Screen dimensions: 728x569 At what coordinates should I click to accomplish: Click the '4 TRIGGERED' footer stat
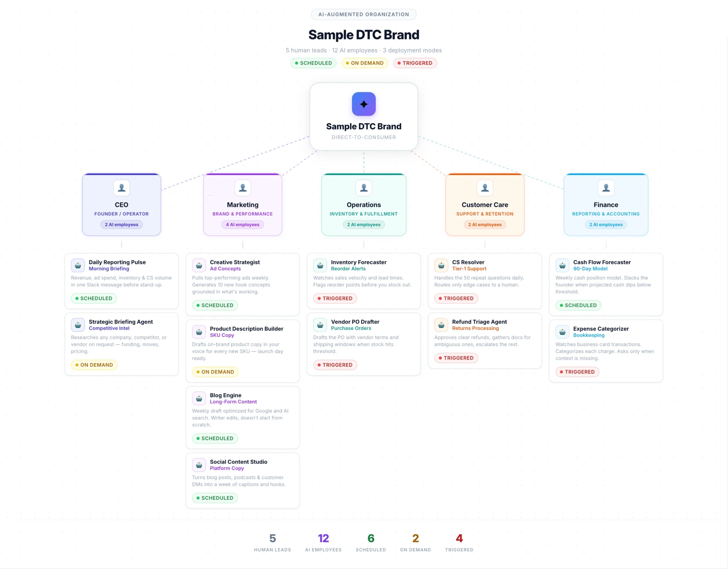pos(459,543)
